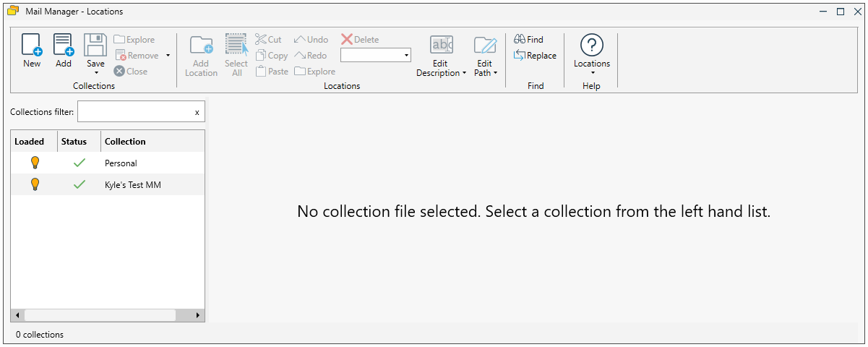Open the Edit Path dropdown

[495, 74]
